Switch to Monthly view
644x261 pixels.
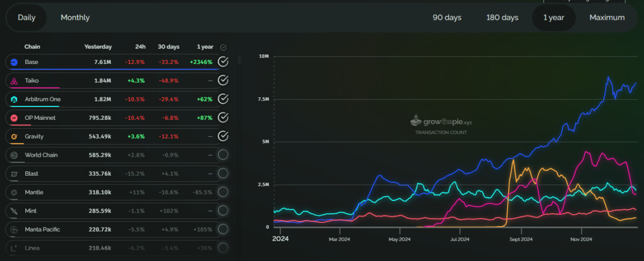click(x=75, y=18)
